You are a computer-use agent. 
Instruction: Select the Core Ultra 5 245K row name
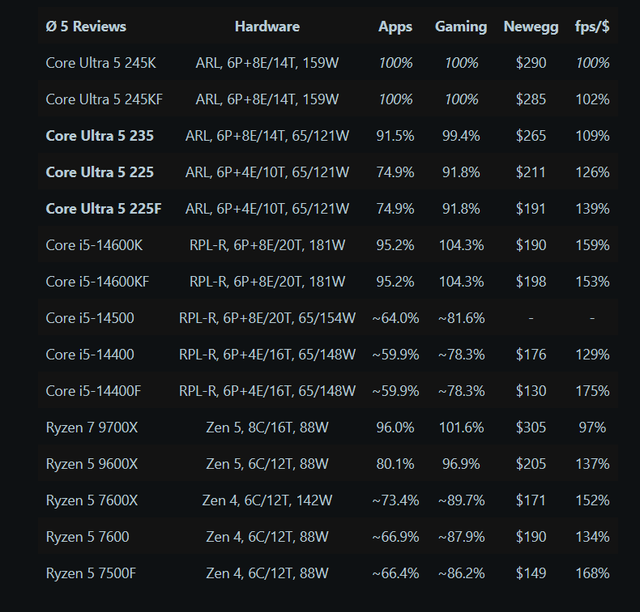(101, 63)
